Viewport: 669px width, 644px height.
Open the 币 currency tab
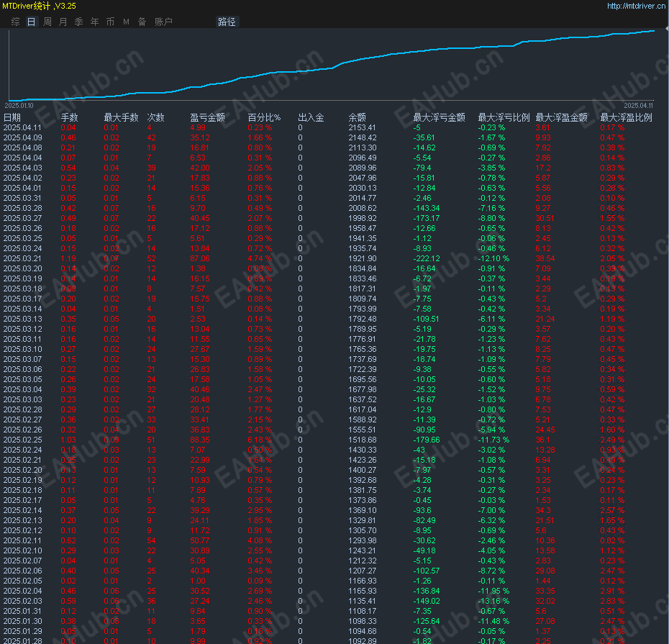[111, 22]
